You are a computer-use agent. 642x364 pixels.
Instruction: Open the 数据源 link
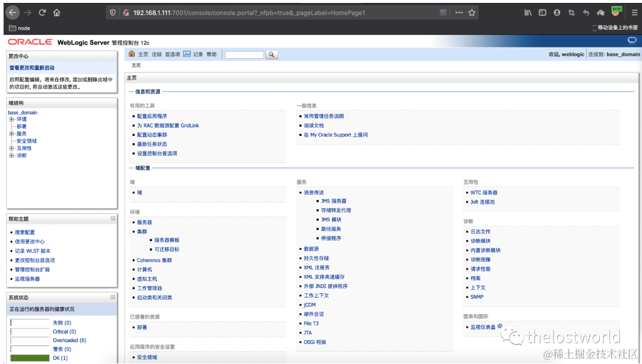[311, 249]
